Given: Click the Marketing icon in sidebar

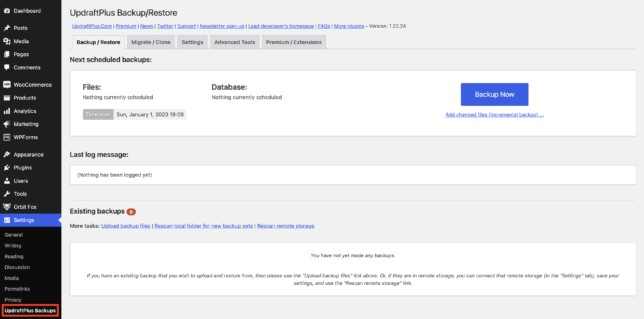Looking at the screenshot, I should tap(7, 124).
